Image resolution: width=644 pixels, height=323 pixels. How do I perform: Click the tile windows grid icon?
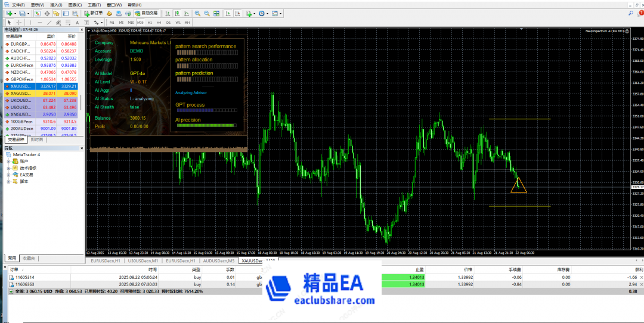tap(216, 13)
